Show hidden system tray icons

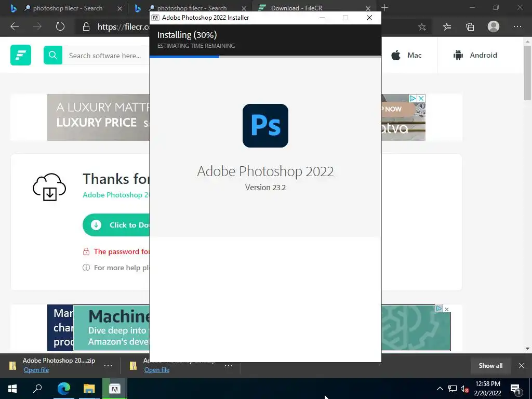tap(440, 389)
